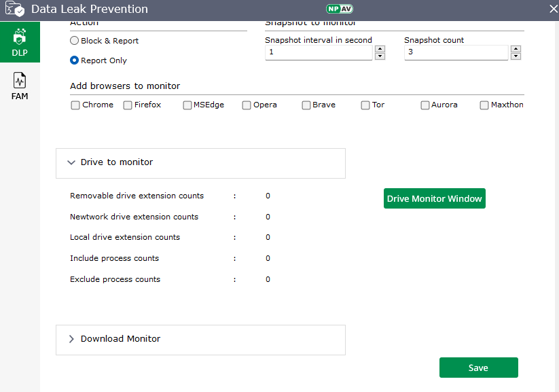559x392 pixels.
Task: Open the Drive Monitor Window
Action: coord(434,198)
